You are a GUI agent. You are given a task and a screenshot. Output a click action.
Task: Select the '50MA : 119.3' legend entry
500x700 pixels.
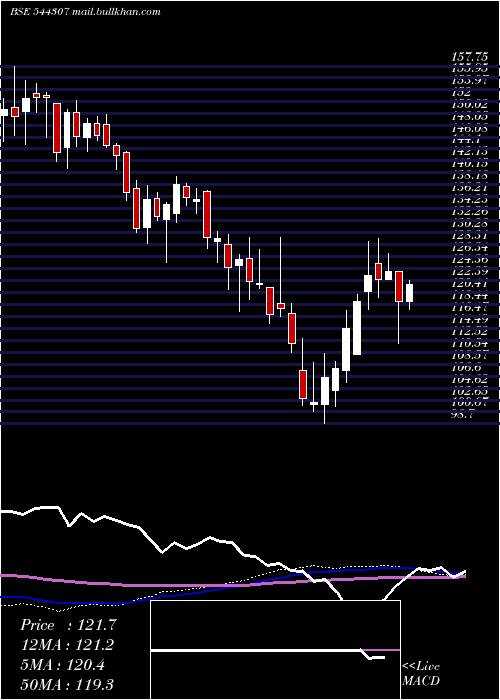pyautogui.click(x=67, y=685)
